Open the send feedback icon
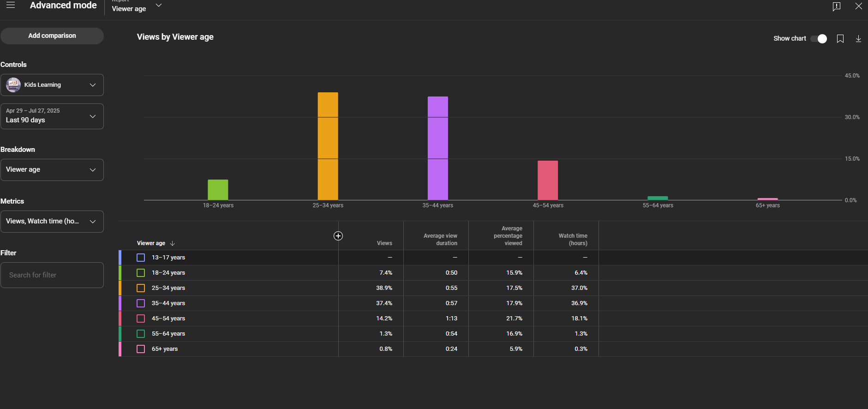This screenshot has width=868, height=409. tap(836, 6)
